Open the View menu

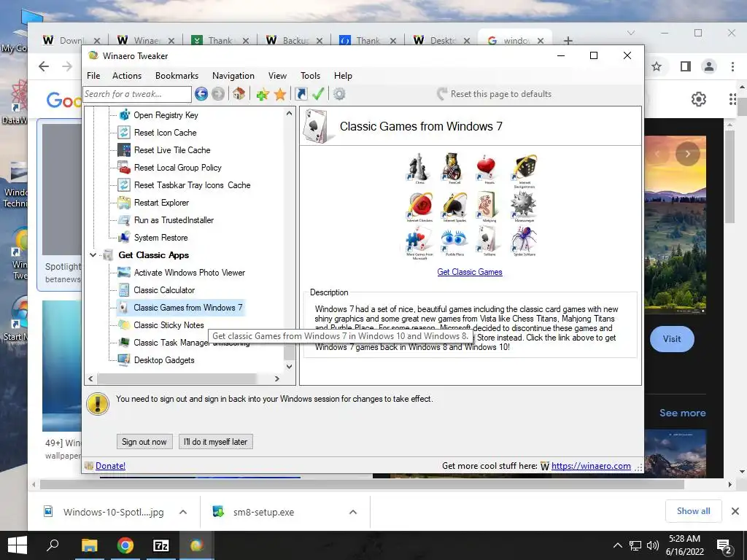click(x=277, y=76)
